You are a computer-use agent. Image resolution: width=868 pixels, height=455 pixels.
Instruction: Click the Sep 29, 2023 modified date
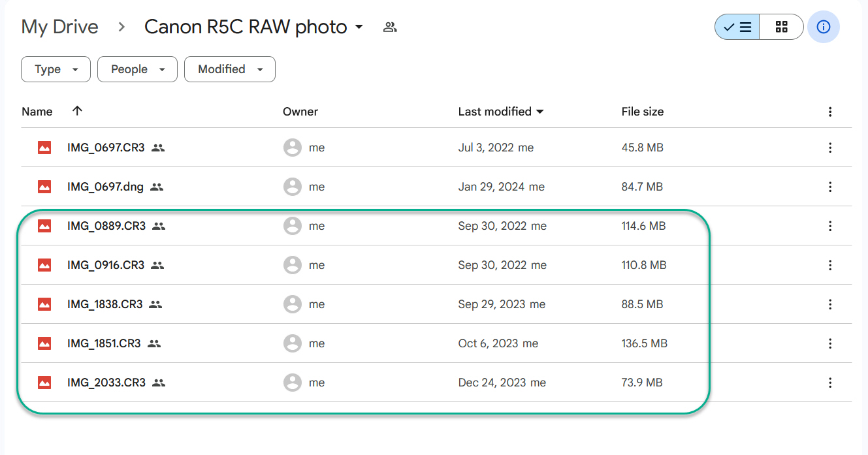click(492, 304)
